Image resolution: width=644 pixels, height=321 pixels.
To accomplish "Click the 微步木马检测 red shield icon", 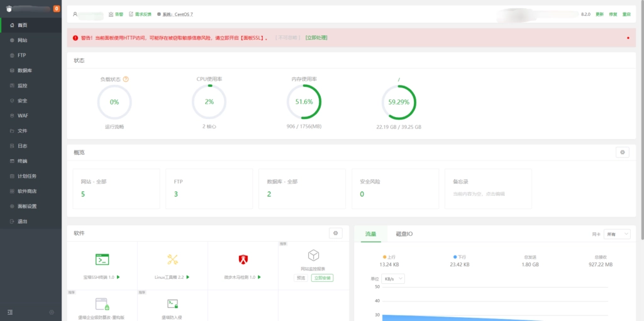I will (x=243, y=259).
